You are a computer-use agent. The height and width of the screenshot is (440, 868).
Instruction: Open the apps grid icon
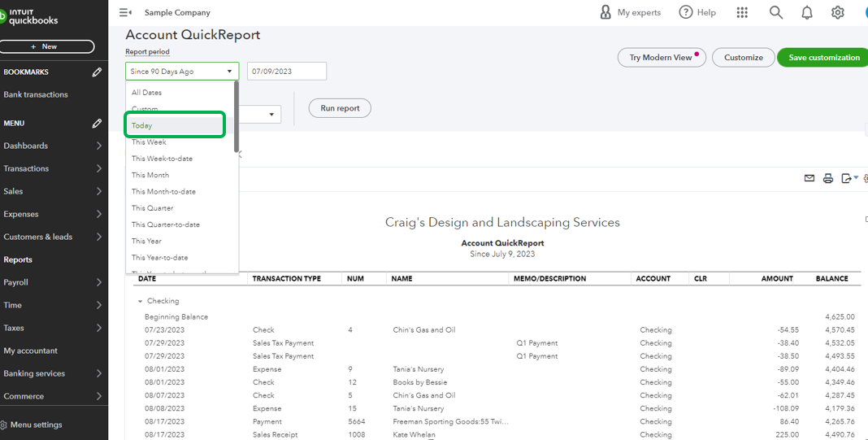click(742, 12)
